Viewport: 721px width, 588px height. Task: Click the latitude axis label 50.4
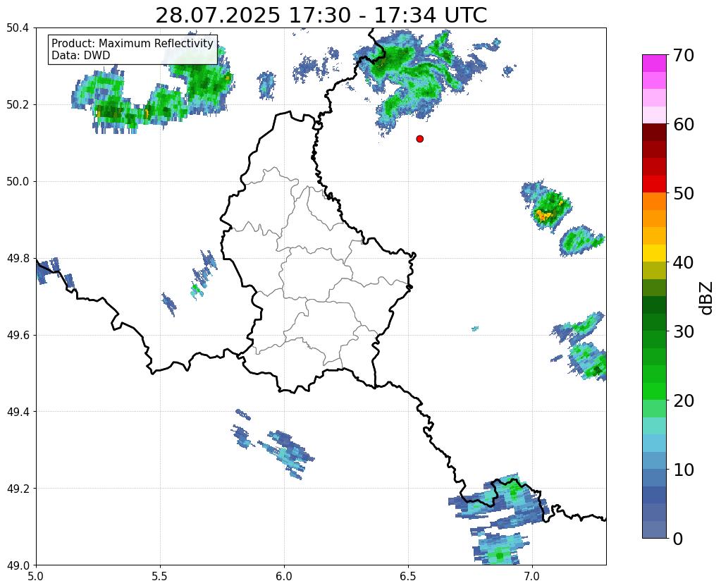pos(18,28)
